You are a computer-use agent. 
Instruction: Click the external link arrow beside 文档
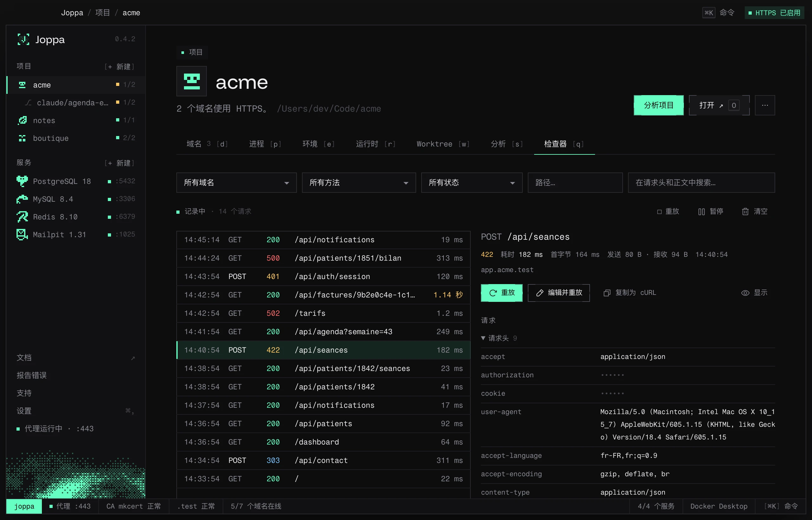pyautogui.click(x=133, y=358)
